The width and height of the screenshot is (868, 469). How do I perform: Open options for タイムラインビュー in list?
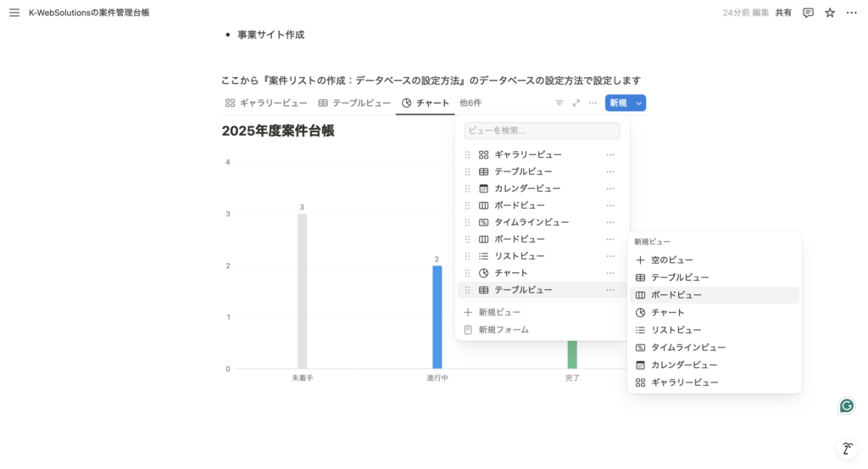pyautogui.click(x=609, y=222)
